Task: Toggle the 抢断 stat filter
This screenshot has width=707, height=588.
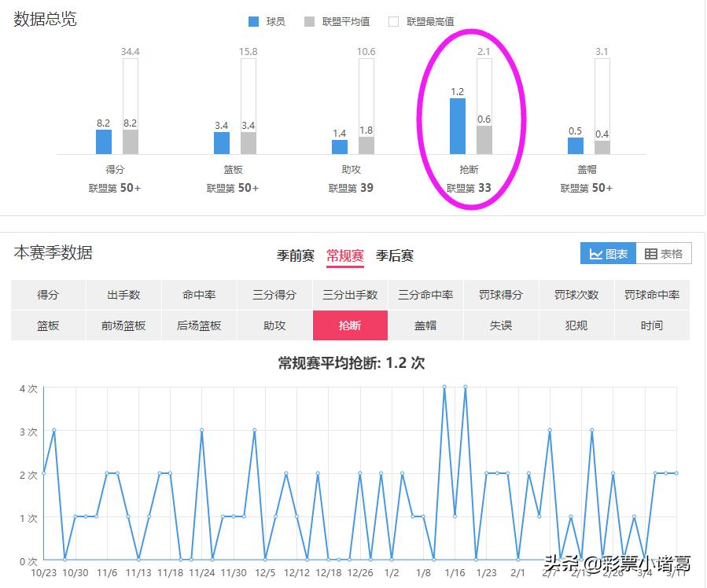Action: tap(349, 324)
